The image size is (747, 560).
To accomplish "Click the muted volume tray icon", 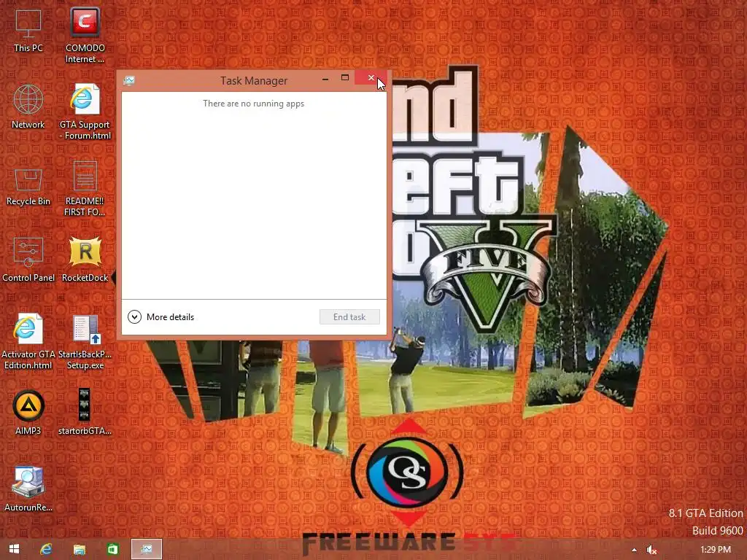I will (x=651, y=550).
